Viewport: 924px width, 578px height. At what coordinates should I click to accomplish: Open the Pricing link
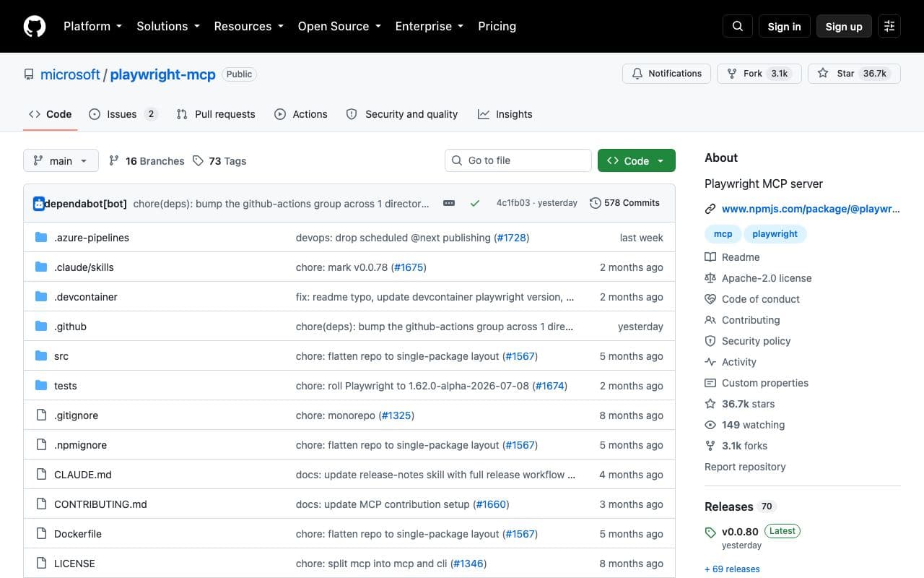click(x=497, y=26)
